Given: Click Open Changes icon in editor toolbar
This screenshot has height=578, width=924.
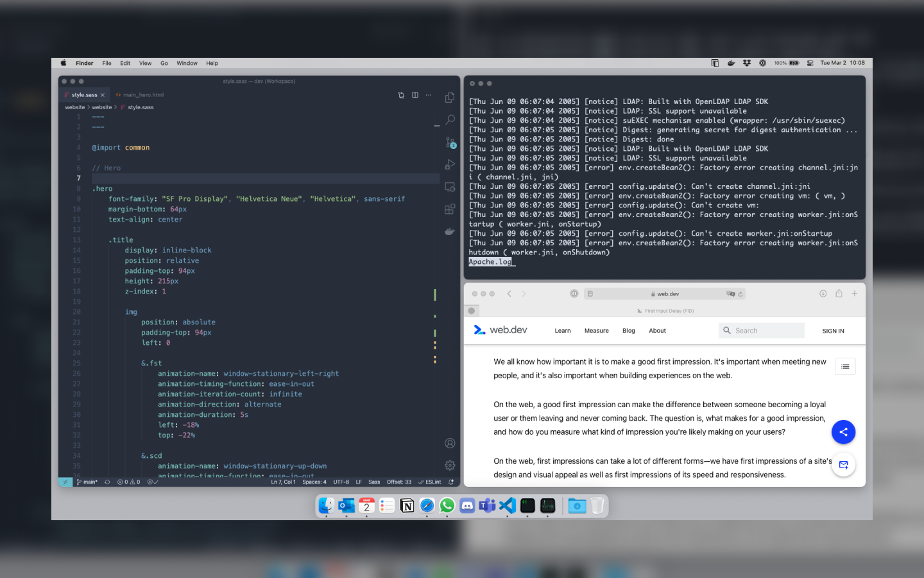Looking at the screenshot, I should [401, 95].
